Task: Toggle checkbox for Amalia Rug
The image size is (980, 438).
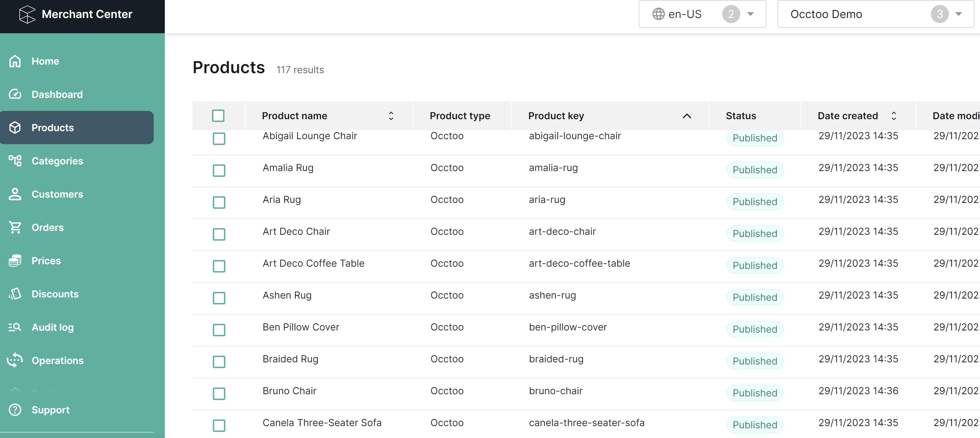Action: click(x=219, y=169)
